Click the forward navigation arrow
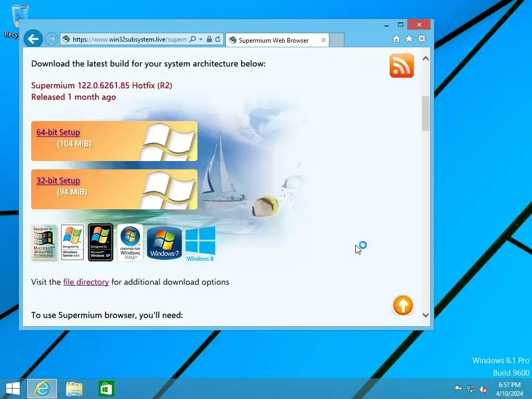Screen dimensions: 532x399 tap(51, 39)
